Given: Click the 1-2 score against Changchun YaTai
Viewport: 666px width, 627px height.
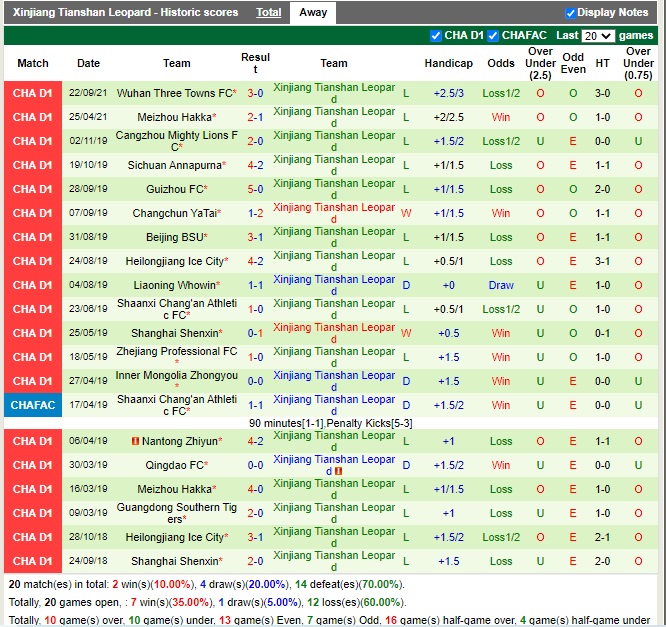Looking at the screenshot, I should coord(255,213).
